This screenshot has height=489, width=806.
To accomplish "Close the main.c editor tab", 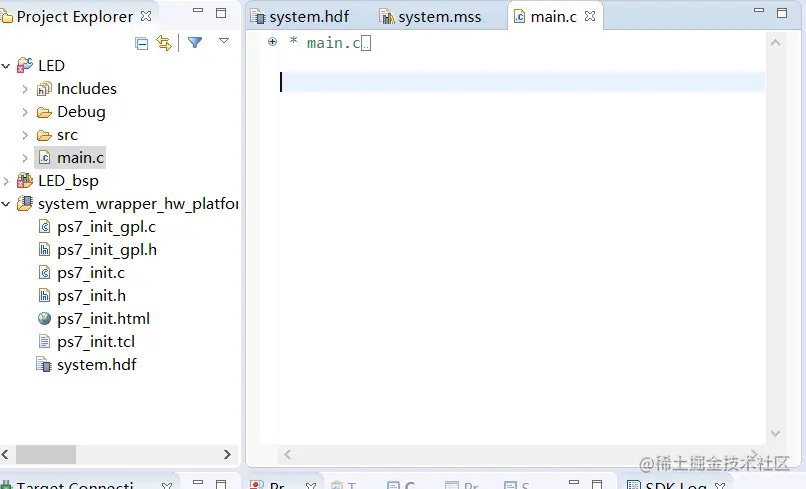I will [590, 16].
